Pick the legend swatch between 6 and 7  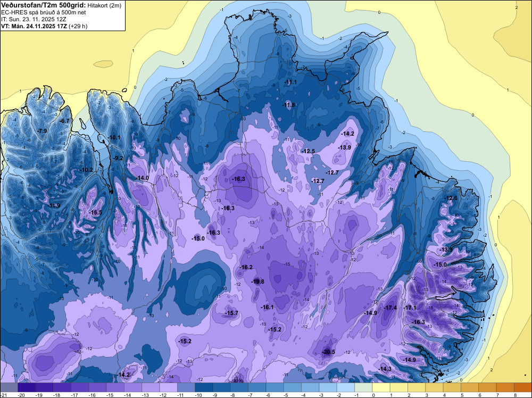click(487, 387)
